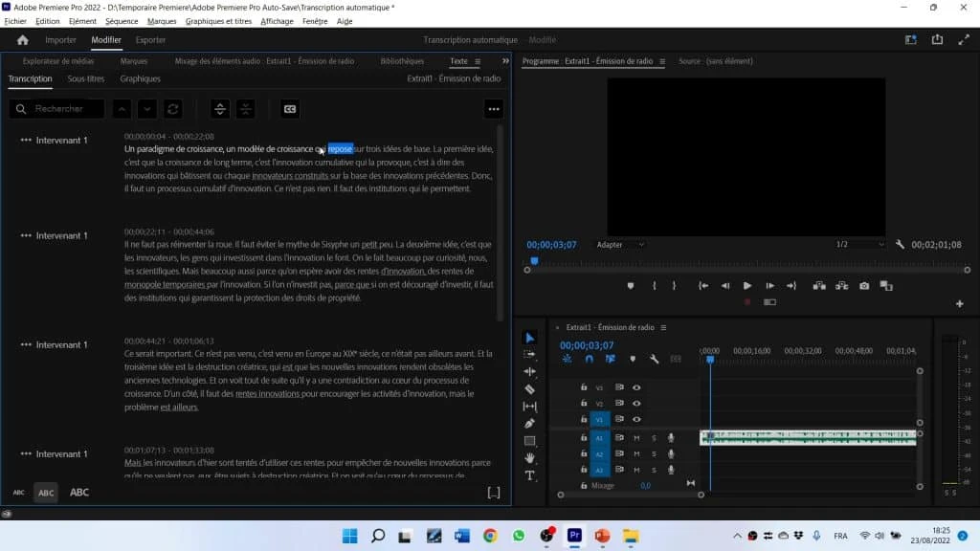Click the Extract button in Program monitor
Viewport: 980px width, 551px height.
842,285
